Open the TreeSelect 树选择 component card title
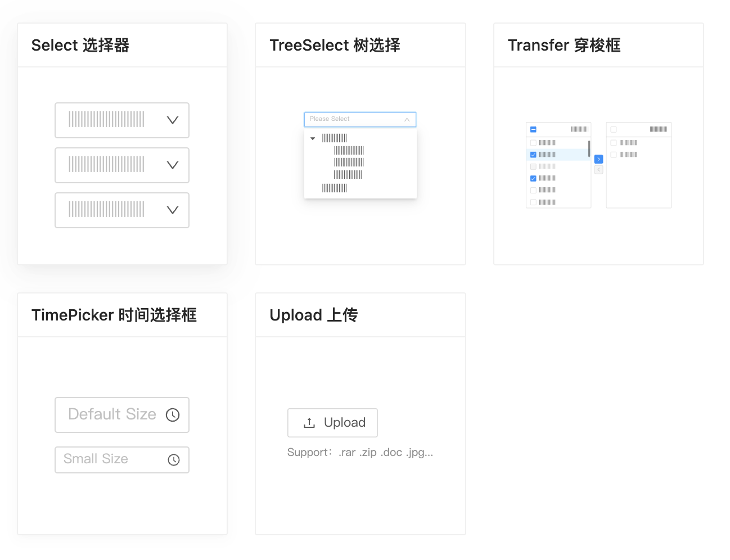The height and width of the screenshot is (560, 730). pos(335,45)
